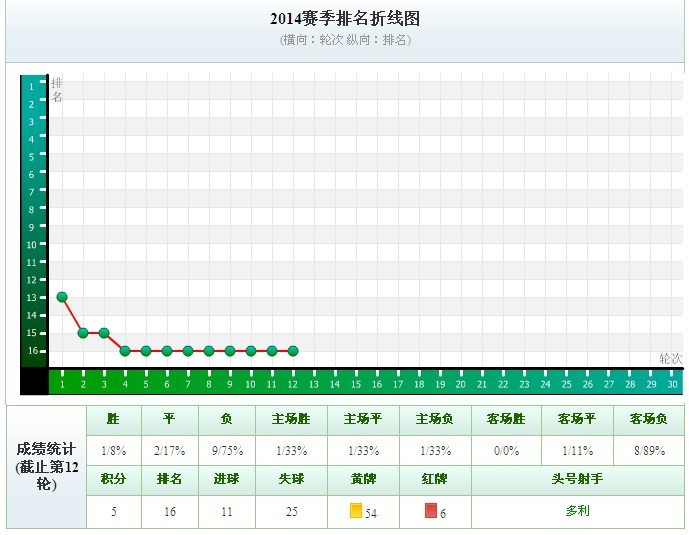Click the 黄牌 header
The image size is (689, 535).
coord(363,479)
